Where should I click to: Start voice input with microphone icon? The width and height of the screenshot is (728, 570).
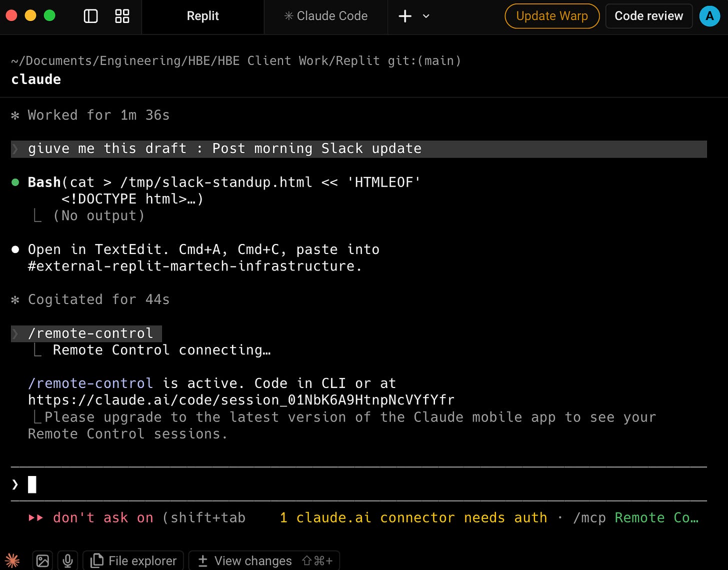pyautogui.click(x=68, y=560)
